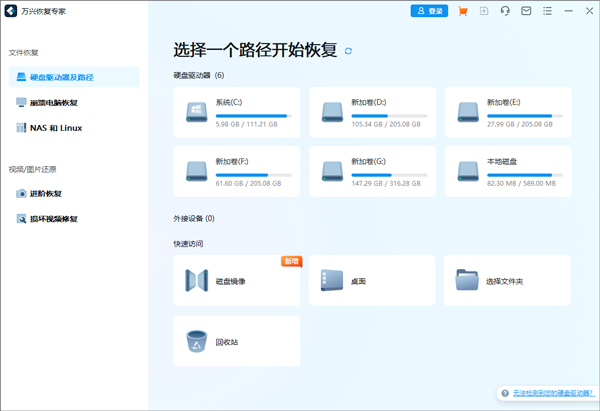Click the Windows drive icon for C:
600x411 pixels.
197,112
